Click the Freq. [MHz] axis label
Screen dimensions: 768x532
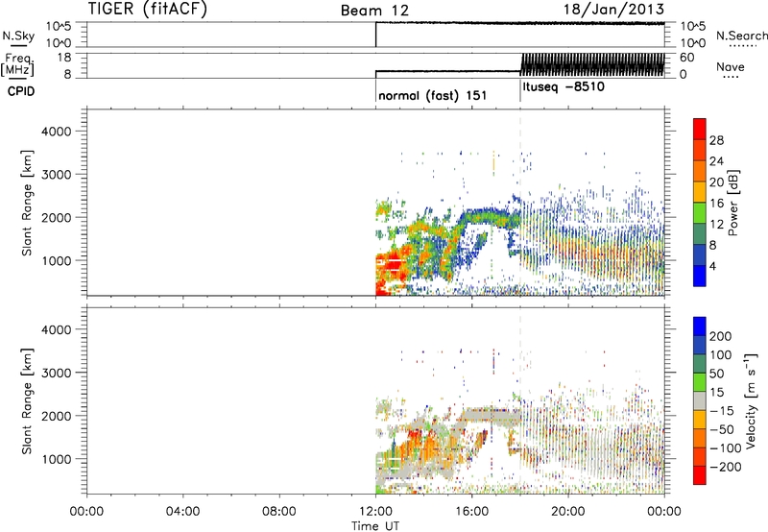18,64
